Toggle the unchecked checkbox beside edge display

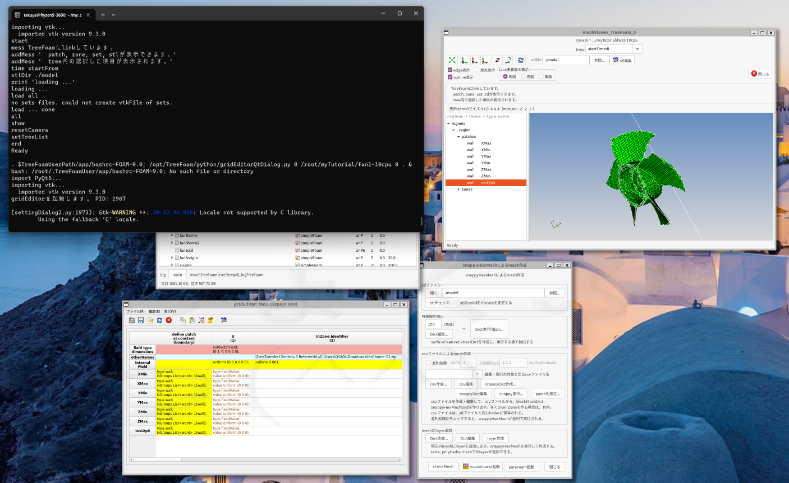point(477,70)
